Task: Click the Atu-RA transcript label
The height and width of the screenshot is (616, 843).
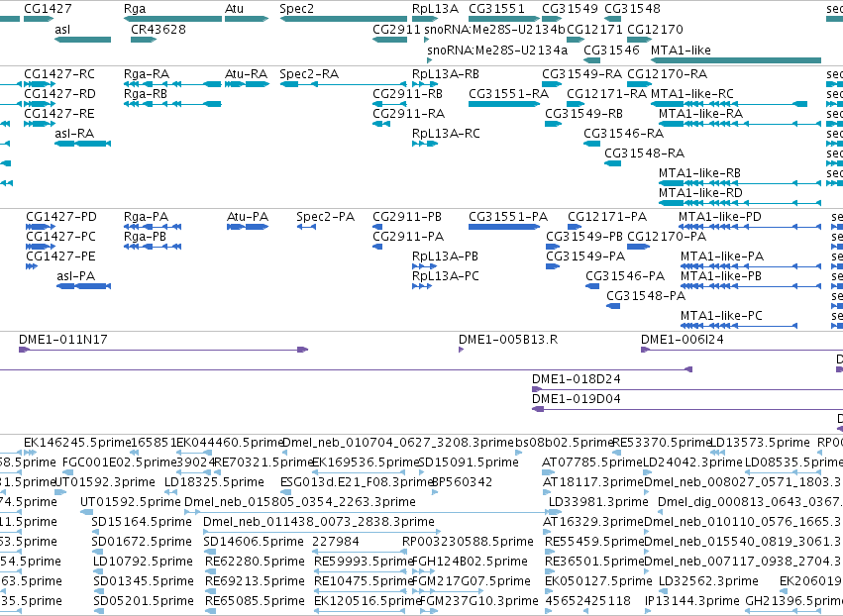Action: click(x=247, y=74)
